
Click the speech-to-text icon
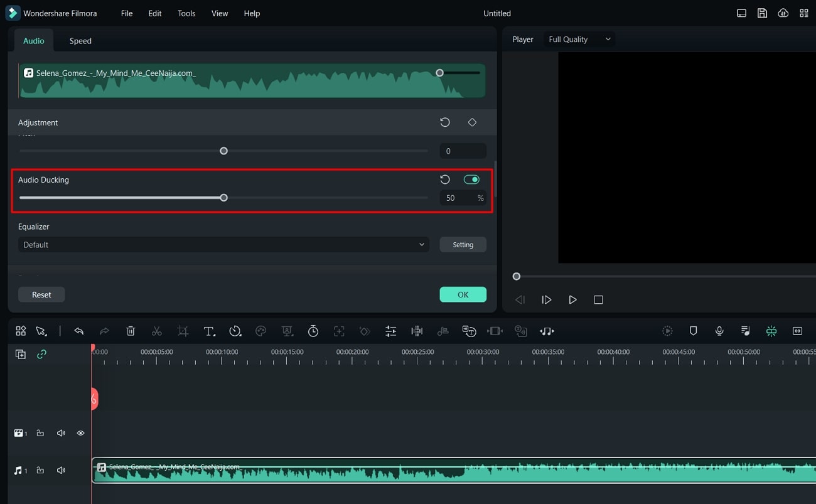(469, 331)
